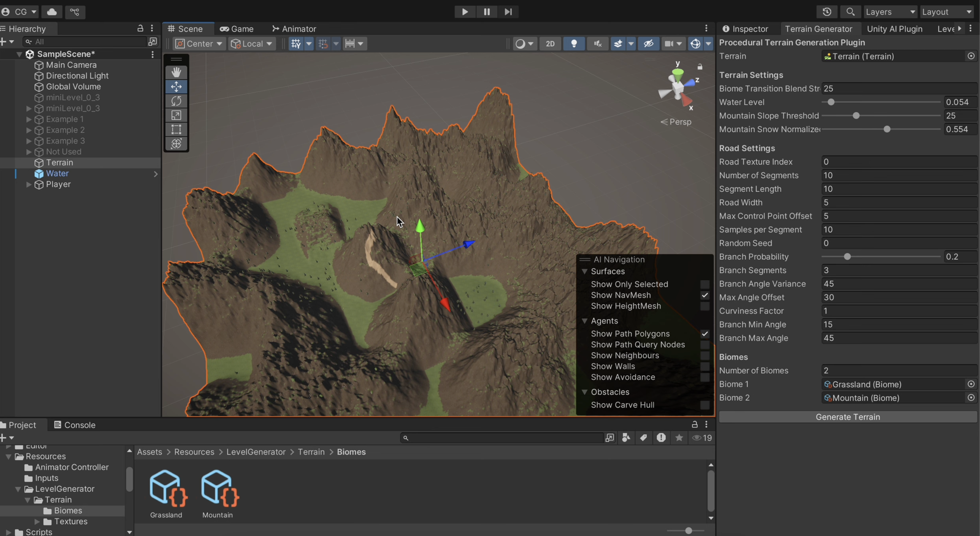This screenshot has height=536, width=980.
Task: Open Biome 1 object picker circle
Action: click(971, 384)
